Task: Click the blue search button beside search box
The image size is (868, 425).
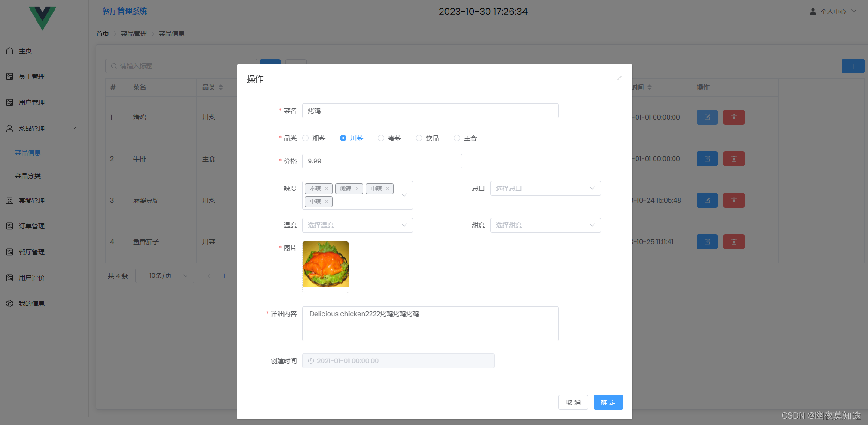Action: pos(270,62)
